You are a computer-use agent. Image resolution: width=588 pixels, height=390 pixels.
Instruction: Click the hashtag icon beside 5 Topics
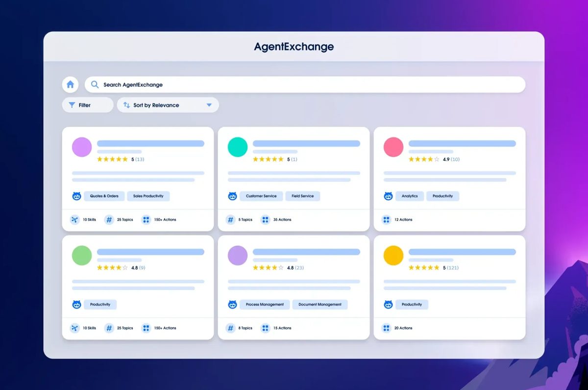coord(230,220)
